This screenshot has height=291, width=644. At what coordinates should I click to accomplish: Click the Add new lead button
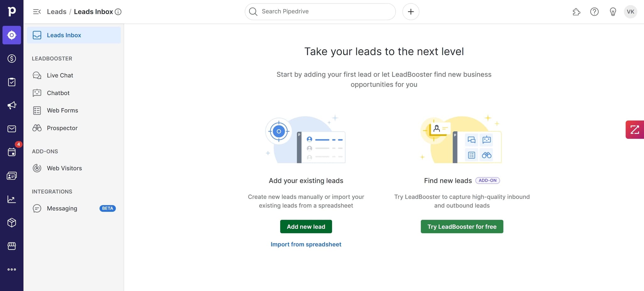pos(306,226)
